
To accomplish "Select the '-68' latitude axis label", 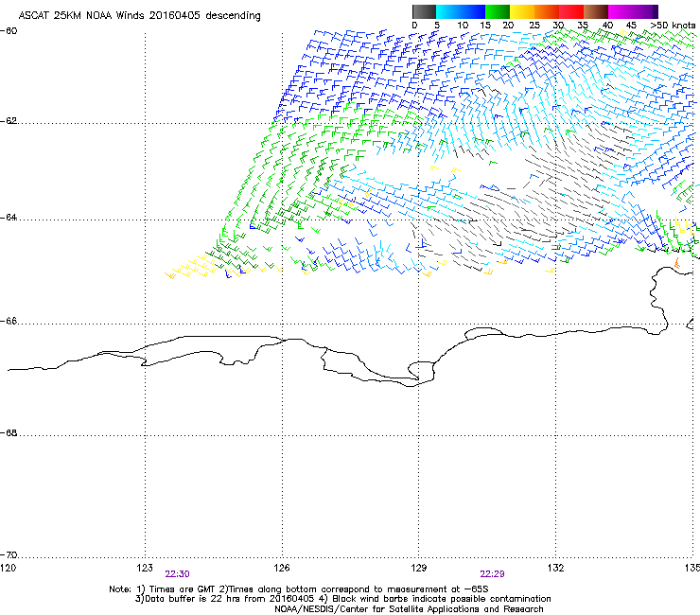I will pos(9,433).
